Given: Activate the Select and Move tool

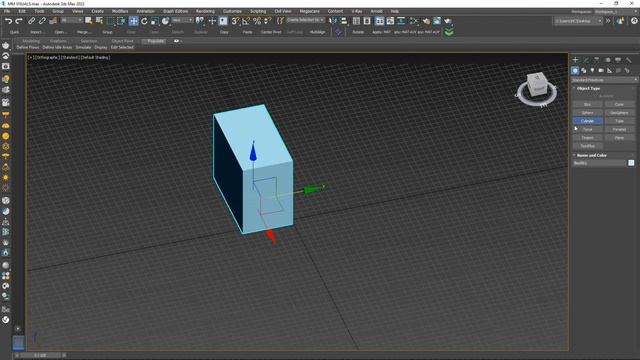Looking at the screenshot, I should 133,21.
